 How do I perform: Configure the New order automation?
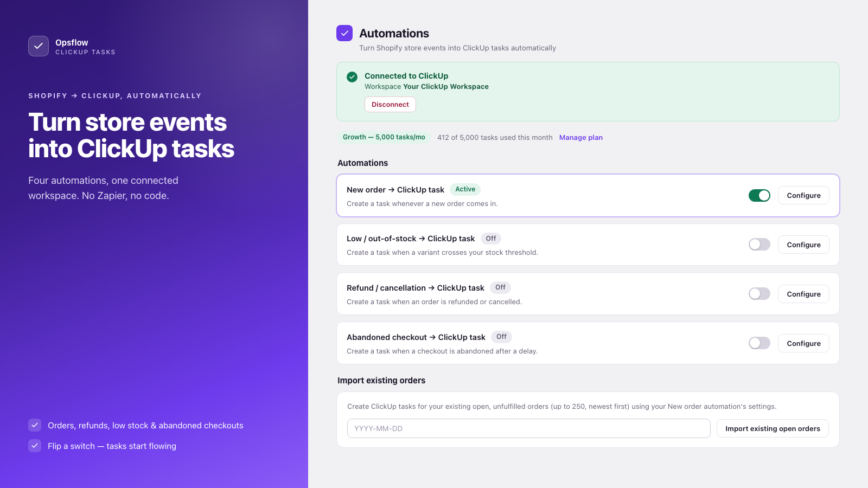803,195
